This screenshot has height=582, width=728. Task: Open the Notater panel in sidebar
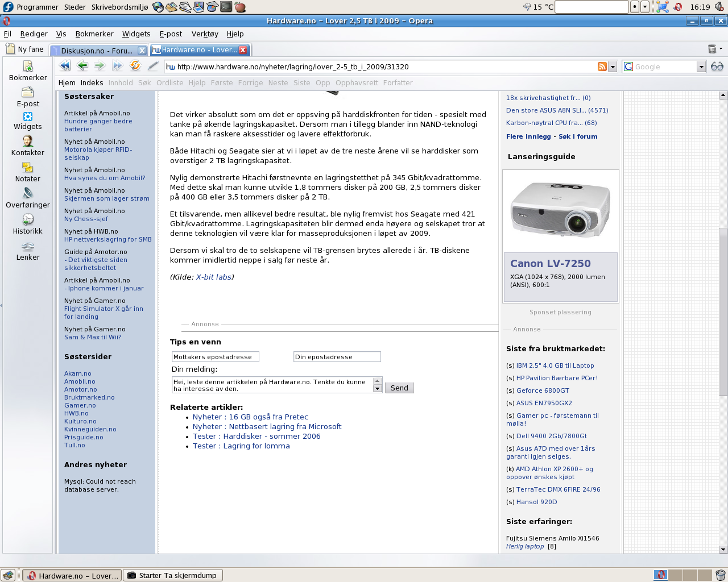28,172
